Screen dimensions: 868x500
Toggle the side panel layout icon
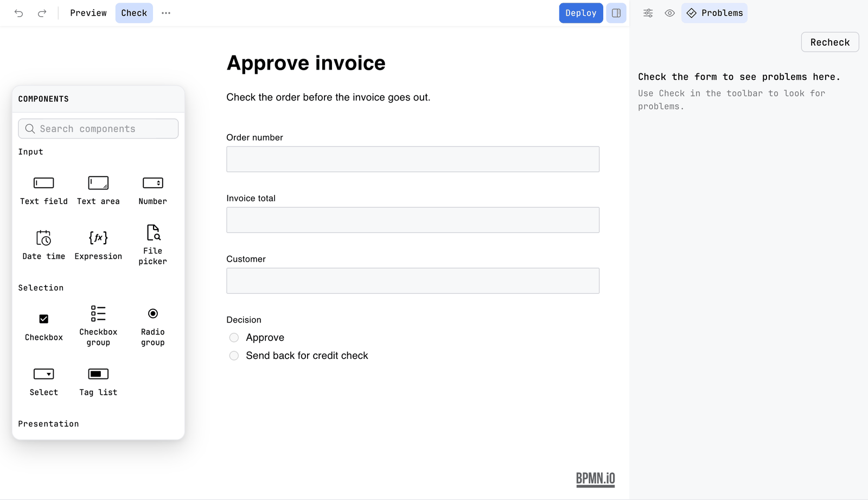[616, 13]
